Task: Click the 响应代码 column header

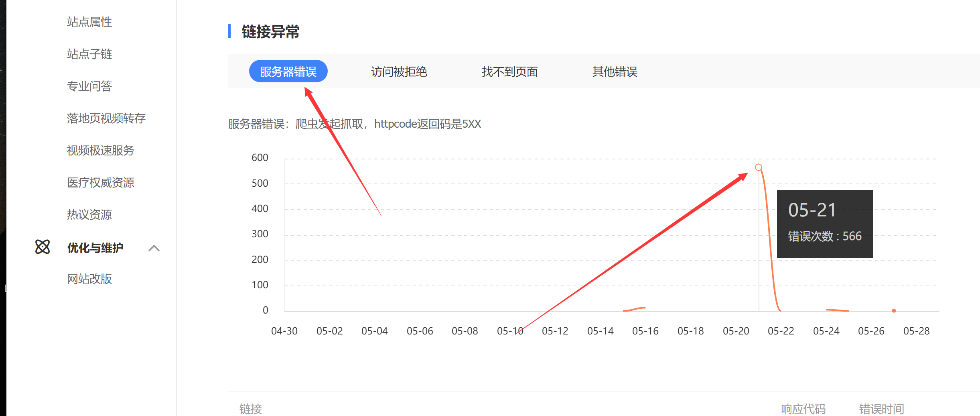Action: click(x=802, y=408)
